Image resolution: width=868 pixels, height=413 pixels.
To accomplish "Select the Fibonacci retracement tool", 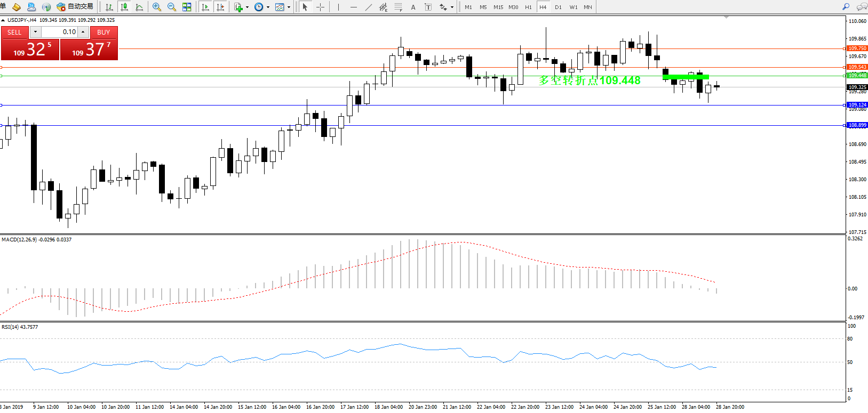I will [x=398, y=7].
